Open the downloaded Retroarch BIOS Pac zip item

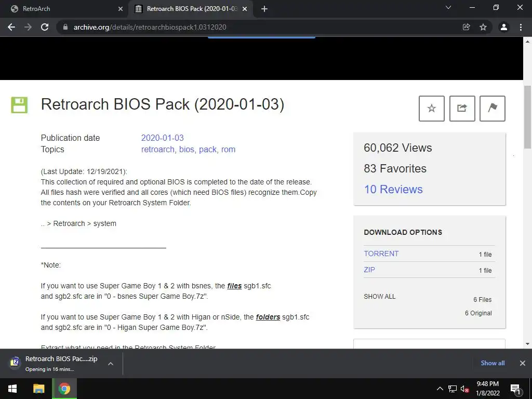click(x=61, y=363)
